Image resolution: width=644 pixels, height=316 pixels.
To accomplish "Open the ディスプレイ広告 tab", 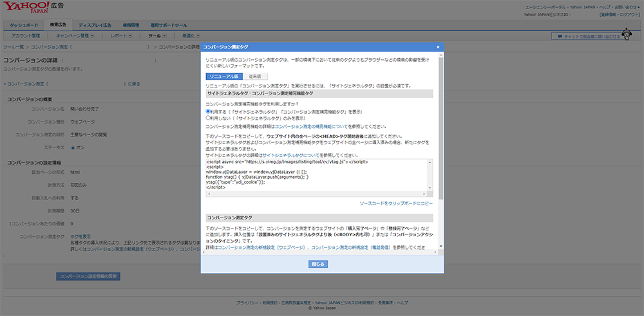I will pos(95,25).
